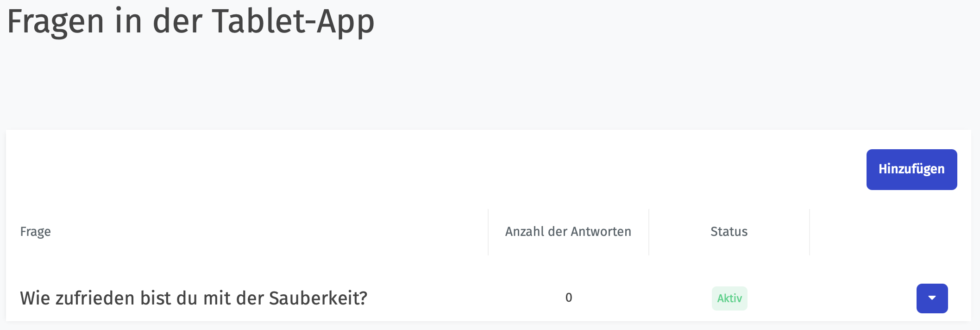Viewport: 980px width, 330px height.
Task: Click the word Antworten in the column header
Action: 601,232
